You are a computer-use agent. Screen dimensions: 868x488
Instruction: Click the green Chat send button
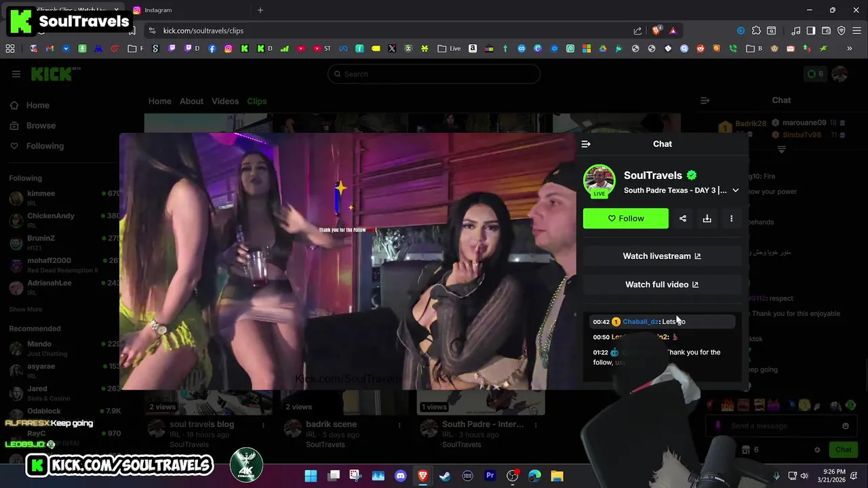point(843,449)
